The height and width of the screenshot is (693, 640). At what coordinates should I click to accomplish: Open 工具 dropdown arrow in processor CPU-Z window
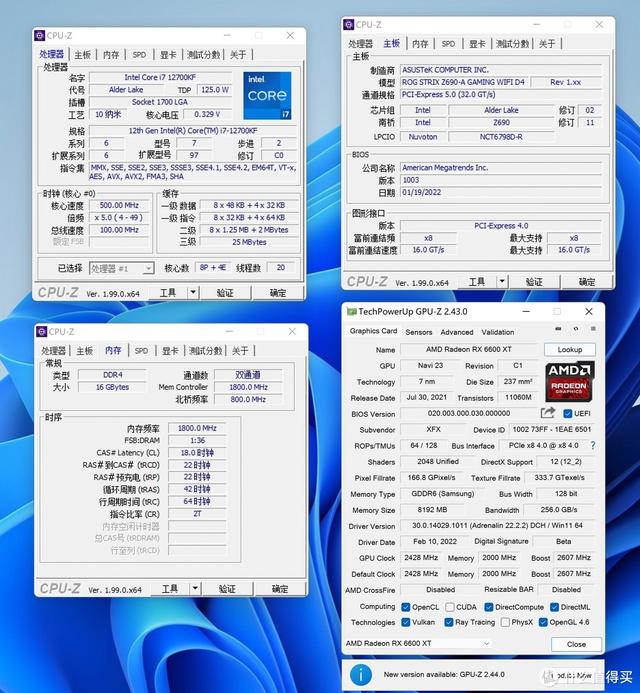click(193, 292)
